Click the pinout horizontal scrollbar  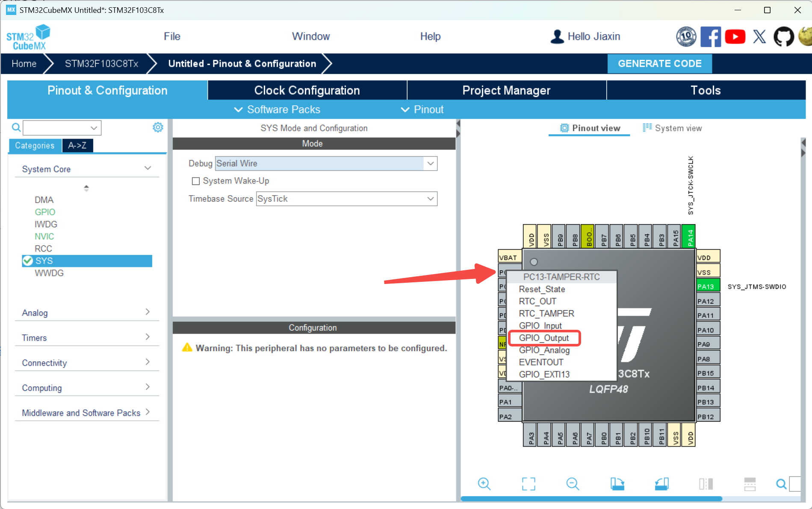tap(591, 499)
